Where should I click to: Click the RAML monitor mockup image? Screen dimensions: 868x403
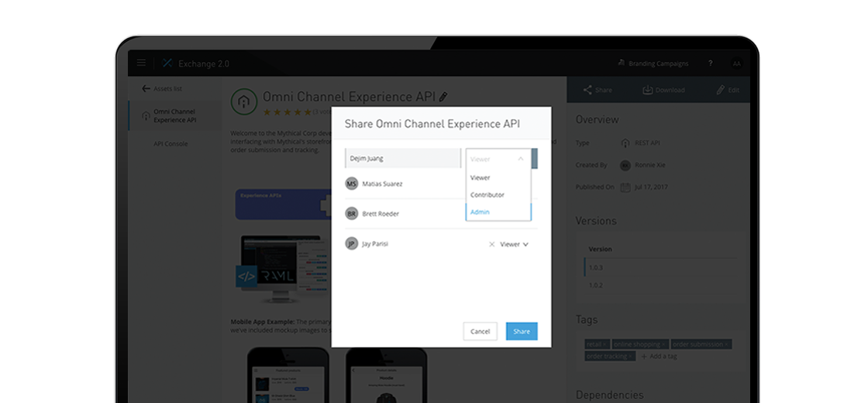pos(283,268)
